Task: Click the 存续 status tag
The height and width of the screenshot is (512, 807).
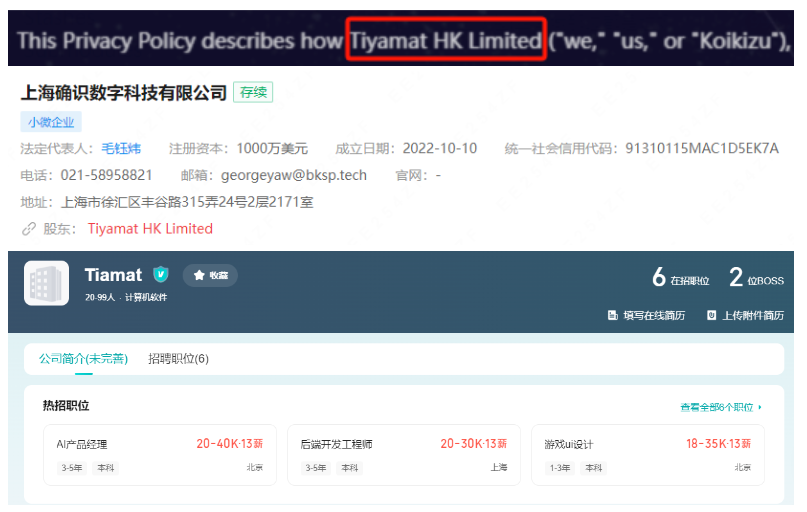Action: [253, 93]
